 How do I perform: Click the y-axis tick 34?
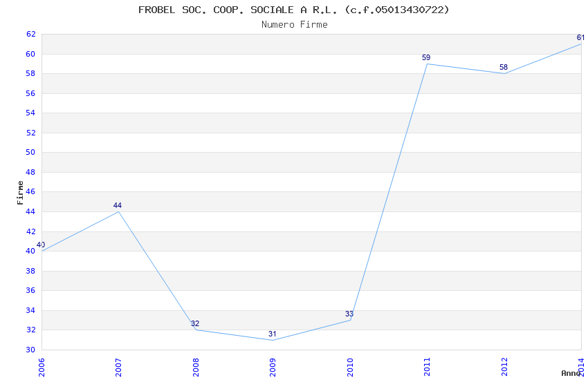coord(30,310)
